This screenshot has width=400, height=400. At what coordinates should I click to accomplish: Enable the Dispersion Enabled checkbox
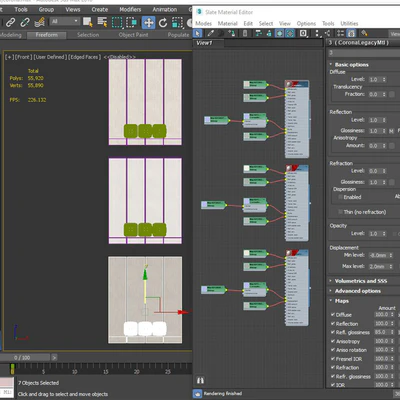[x=340, y=197]
